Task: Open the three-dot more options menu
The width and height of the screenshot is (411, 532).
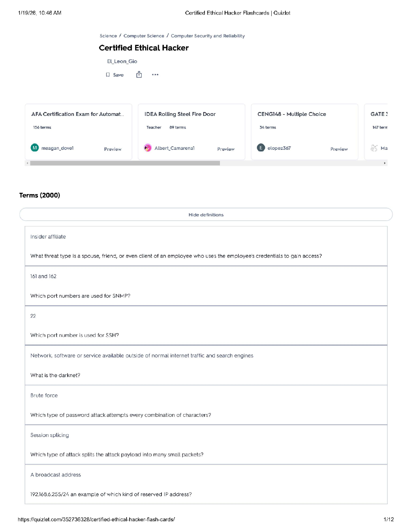Action: click(x=155, y=75)
